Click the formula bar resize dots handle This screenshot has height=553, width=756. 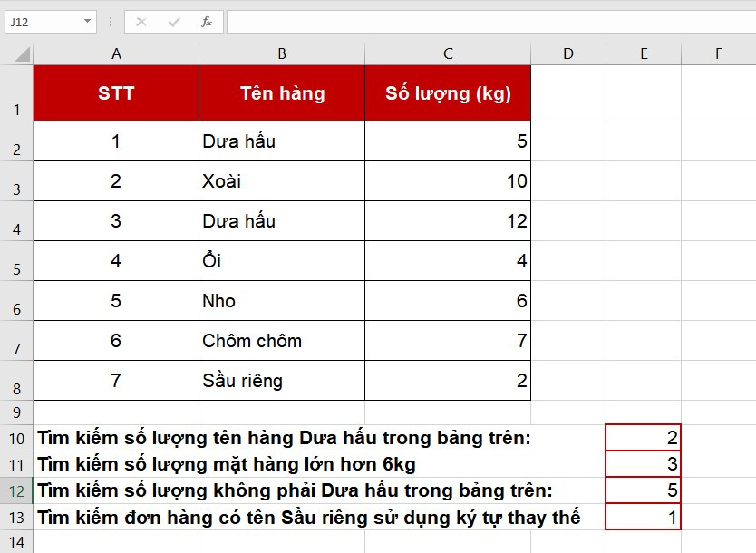pos(111,22)
